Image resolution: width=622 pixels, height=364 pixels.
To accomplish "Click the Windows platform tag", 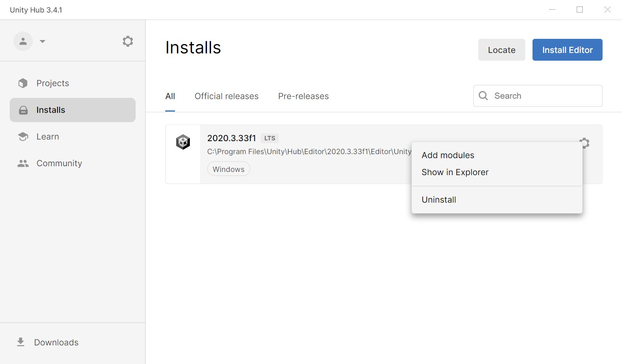I will pyautogui.click(x=229, y=169).
